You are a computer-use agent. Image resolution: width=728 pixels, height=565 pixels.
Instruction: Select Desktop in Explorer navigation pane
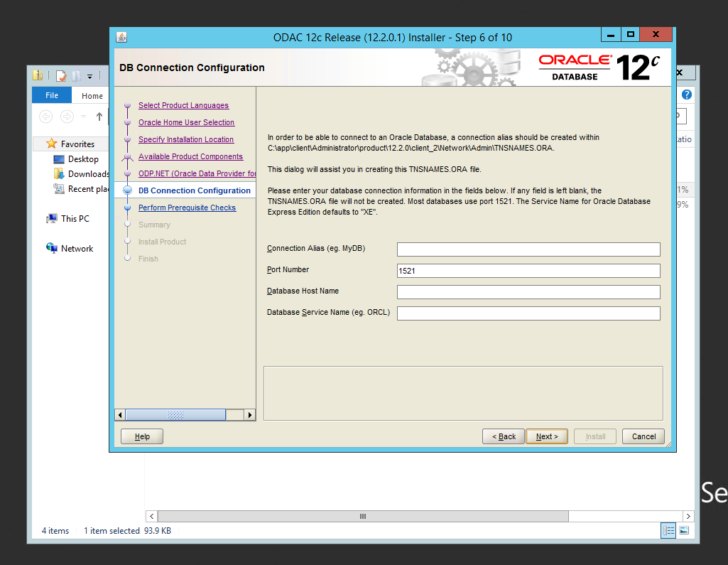83,159
